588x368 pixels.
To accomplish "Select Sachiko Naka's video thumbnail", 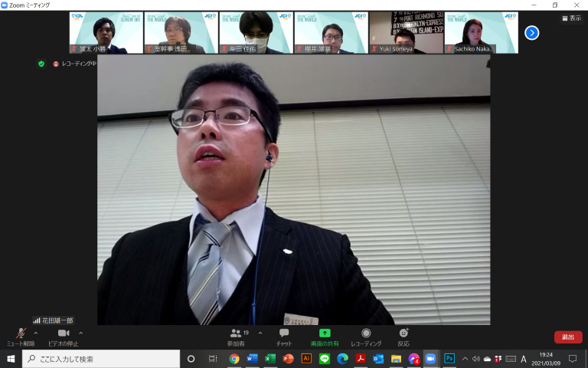I will 480,32.
